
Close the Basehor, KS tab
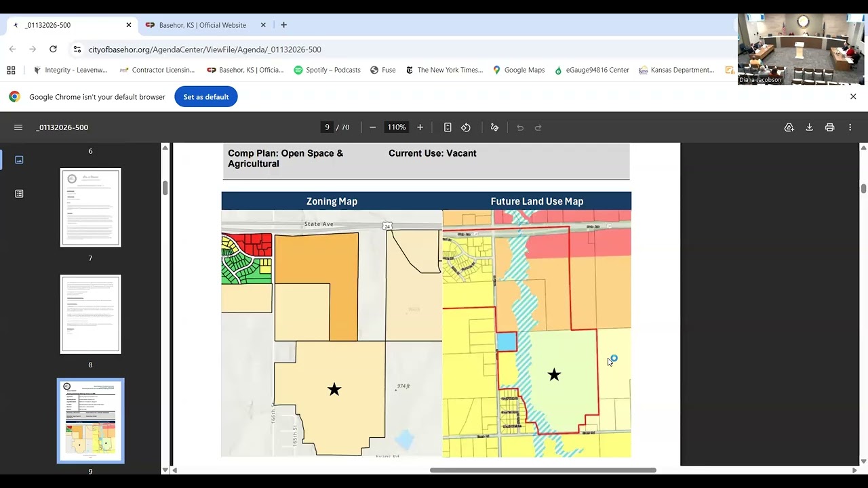click(x=263, y=25)
